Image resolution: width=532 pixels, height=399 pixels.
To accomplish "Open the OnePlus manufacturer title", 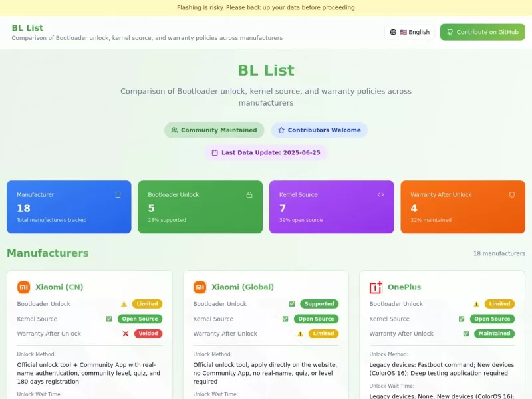I will [404, 287].
